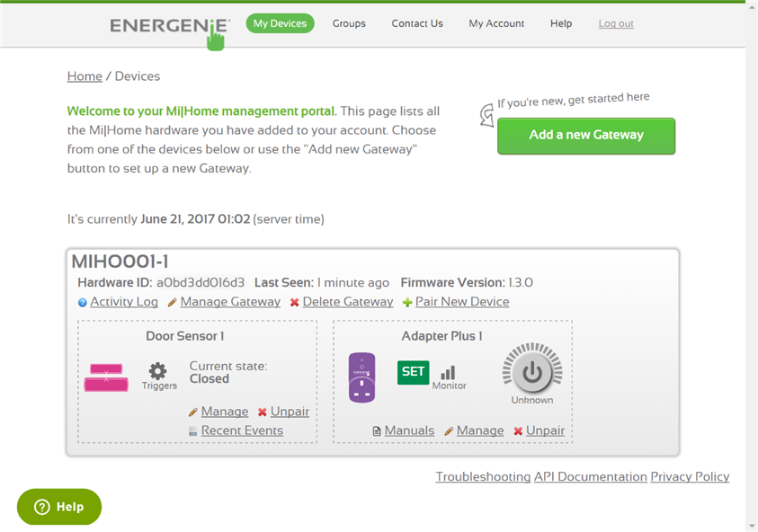
Task: Click the document icon beside Manuals
Action: point(376,431)
